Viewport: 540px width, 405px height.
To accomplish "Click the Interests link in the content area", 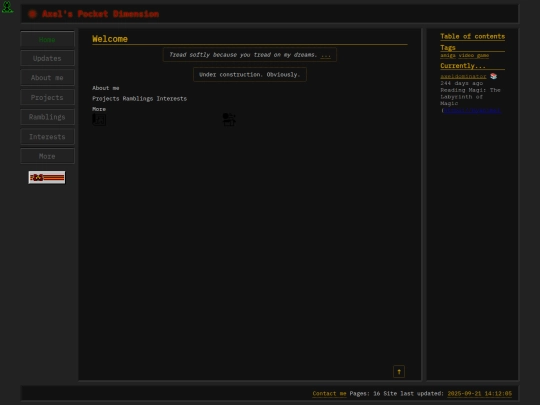I will pos(172,98).
